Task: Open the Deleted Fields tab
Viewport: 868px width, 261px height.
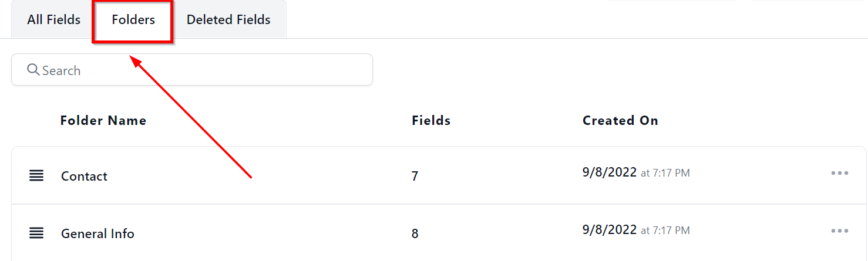Action: click(x=228, y=19)
